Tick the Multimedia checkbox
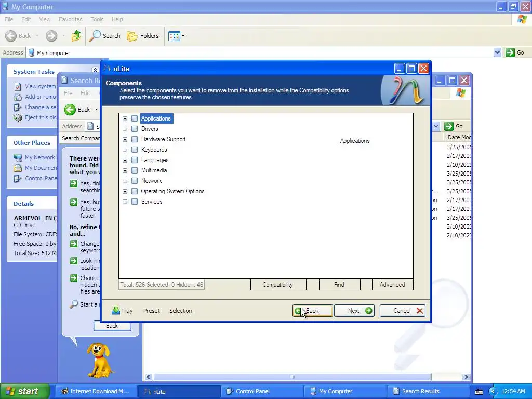The height and width of the screenshot is (399, 532). click(135, 170)
